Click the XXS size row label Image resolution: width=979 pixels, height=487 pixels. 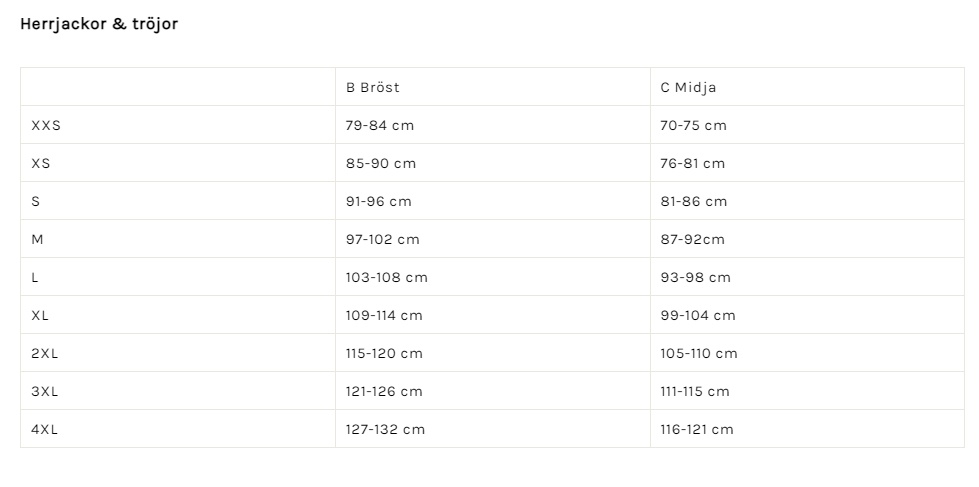coord(46,125)
